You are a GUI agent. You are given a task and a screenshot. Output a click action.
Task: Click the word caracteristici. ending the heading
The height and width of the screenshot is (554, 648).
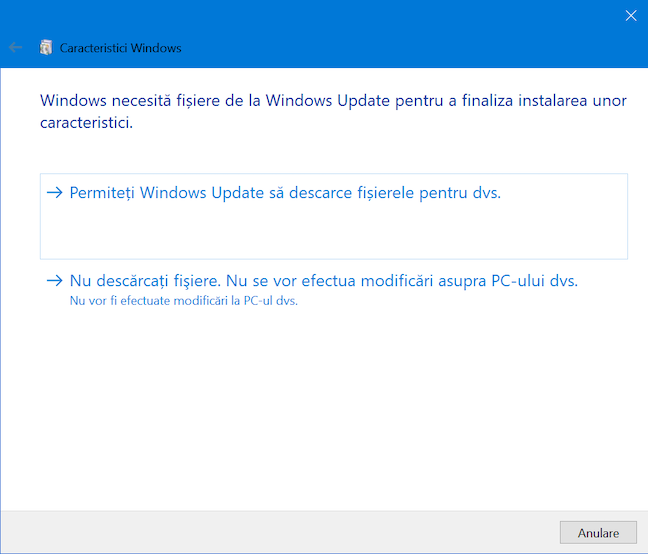pyautogui.click(x=86, y=123)
